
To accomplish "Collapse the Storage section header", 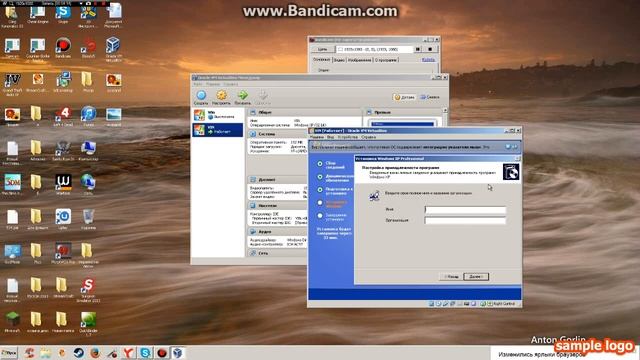I will tap(278, 206).
